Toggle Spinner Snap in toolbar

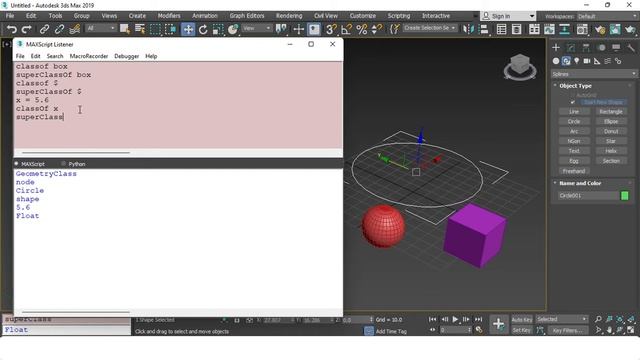point(376,29)
